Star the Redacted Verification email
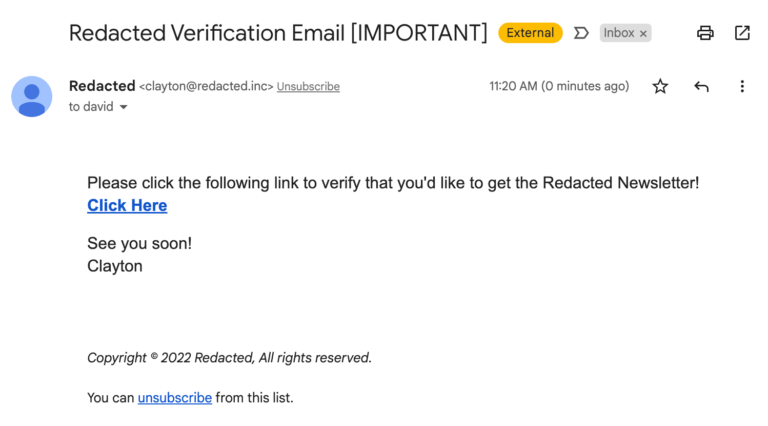The image size is (768, 426). coord(660,86)
